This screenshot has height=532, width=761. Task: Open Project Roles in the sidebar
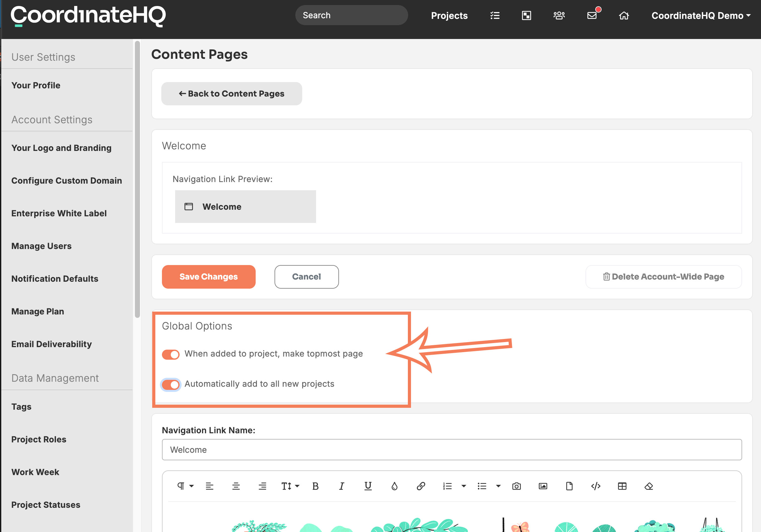pyautogui.click(x=39, y=439)
